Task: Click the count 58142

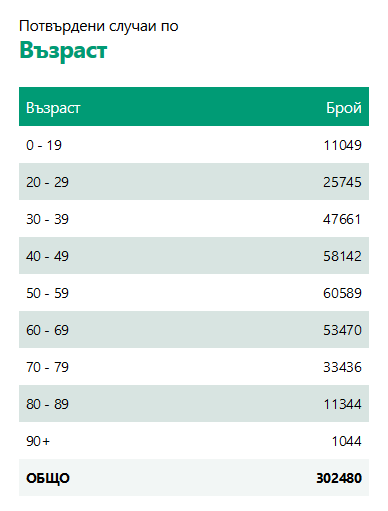Action: coord(342,256)
